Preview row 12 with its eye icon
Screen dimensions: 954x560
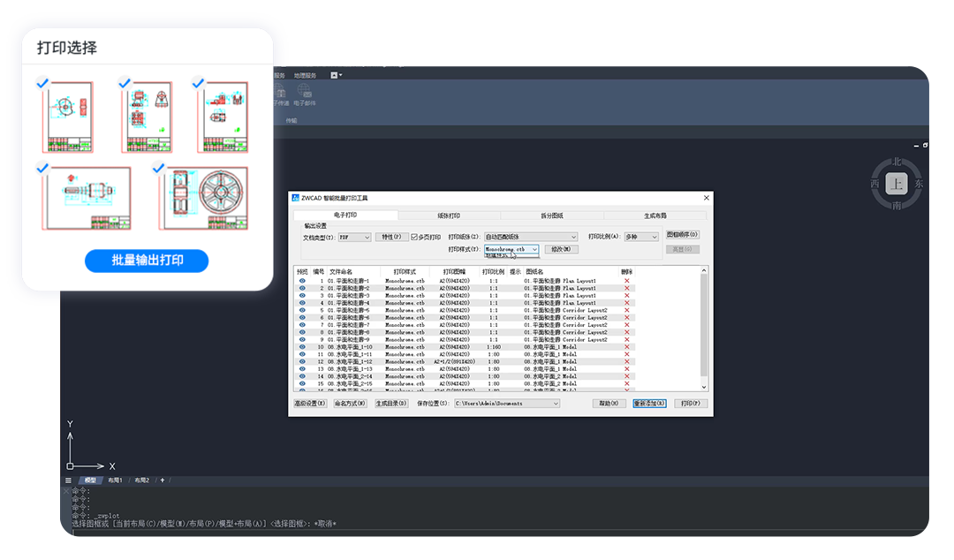tap(302, 361)
